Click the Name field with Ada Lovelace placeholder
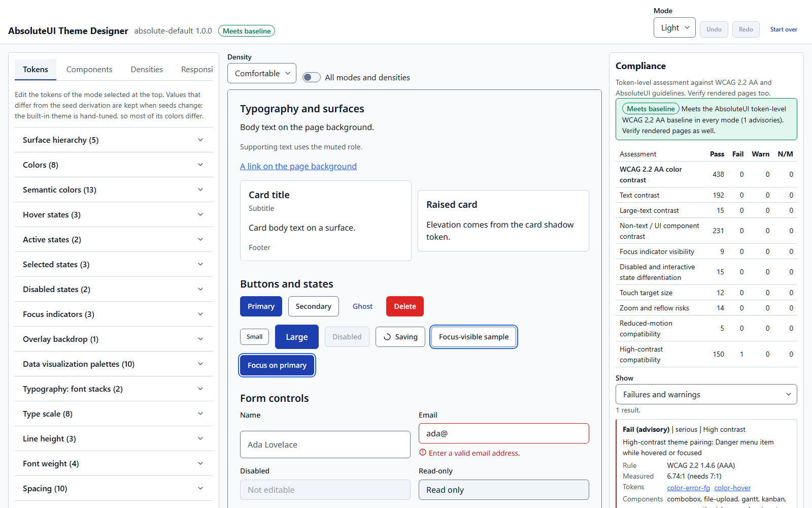The height and width of the screenshot is (508, 812). coord(325,444)
